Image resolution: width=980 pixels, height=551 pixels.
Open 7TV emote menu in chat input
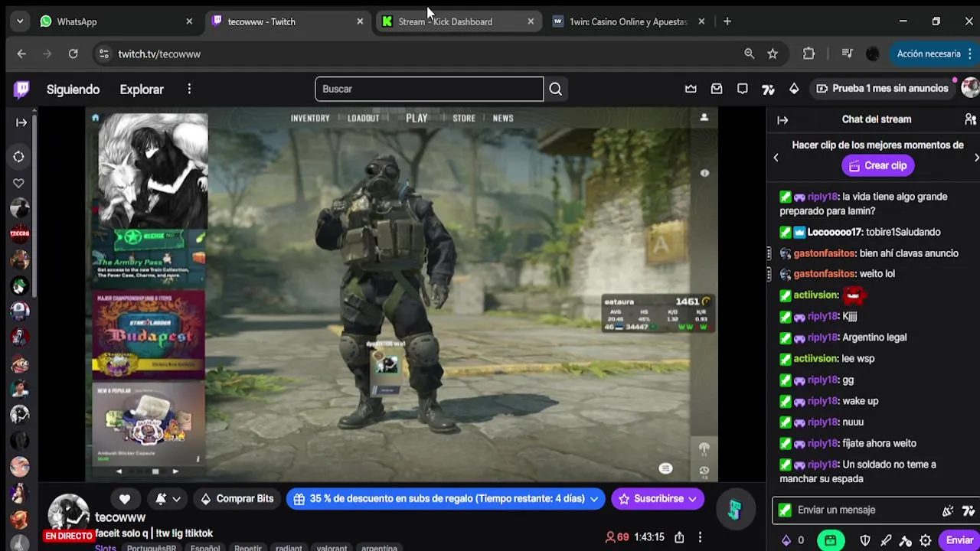pyautogui.click(x=969, y=510)
